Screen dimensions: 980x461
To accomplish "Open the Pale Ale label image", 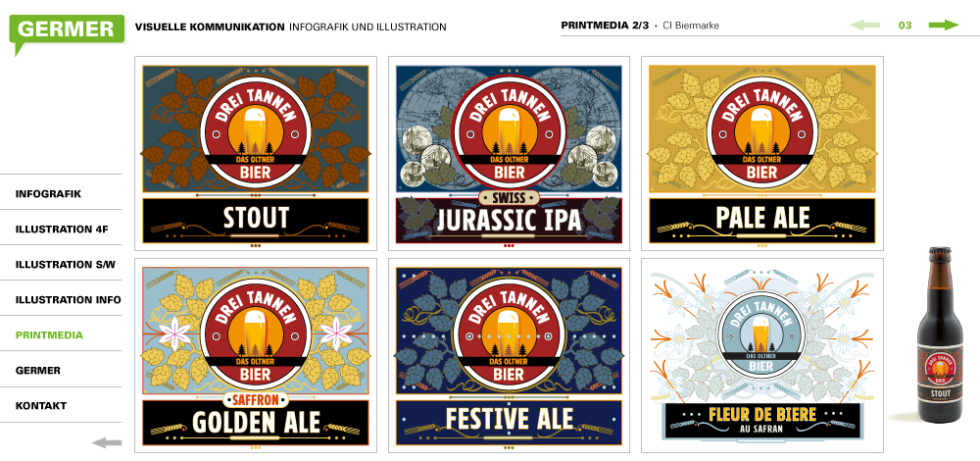I will [x=761, y=154].
